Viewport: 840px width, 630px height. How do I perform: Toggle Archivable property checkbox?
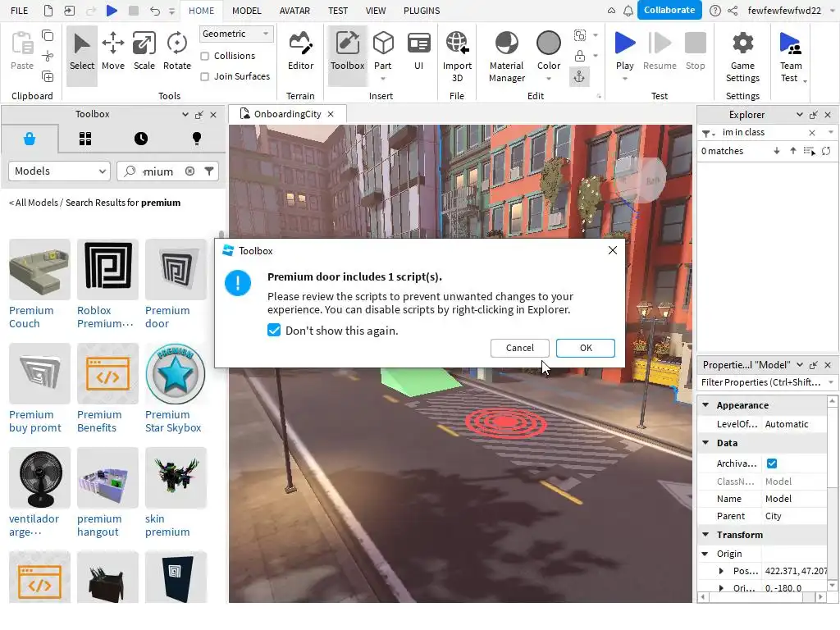tap(772, 463)
